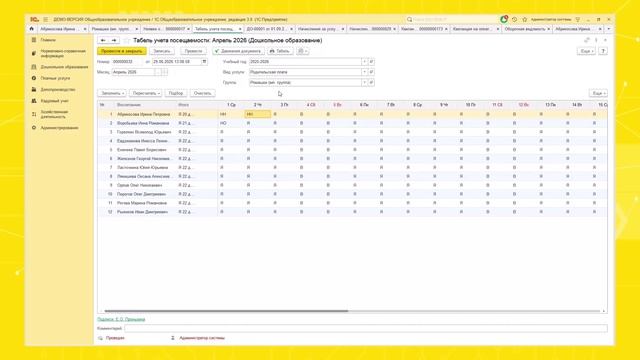The image size is (640, 360).
Task: Open the upper Еще menu
Action: click(x=586, y=51)
